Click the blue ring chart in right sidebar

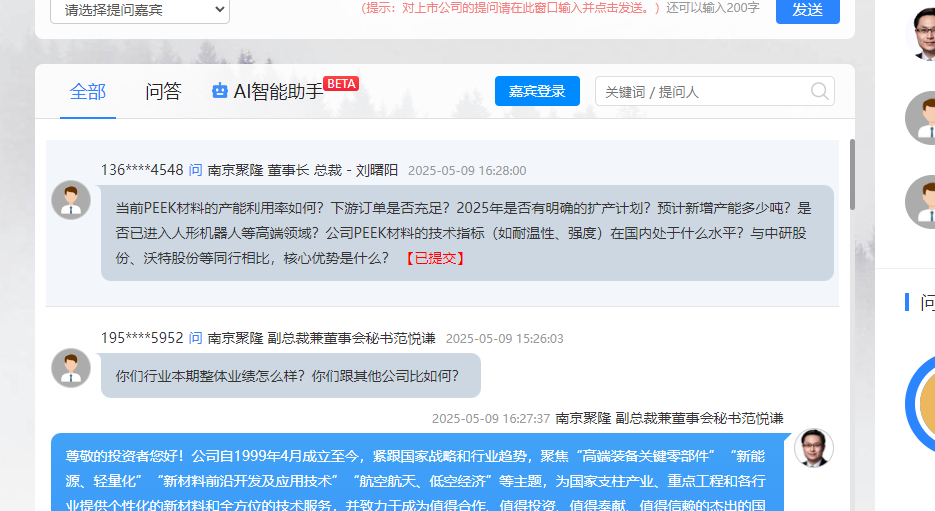(x=920, y=404)
